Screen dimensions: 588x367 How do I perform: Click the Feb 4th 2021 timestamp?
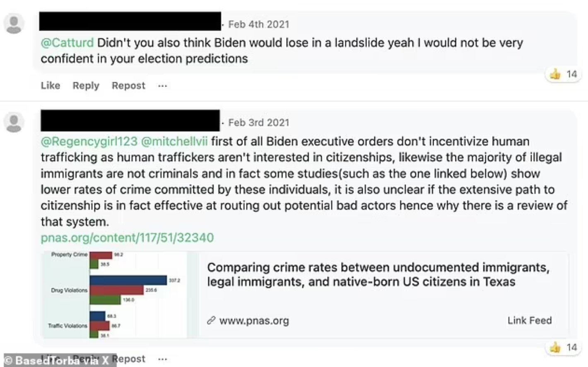click(x=258, y=24)
